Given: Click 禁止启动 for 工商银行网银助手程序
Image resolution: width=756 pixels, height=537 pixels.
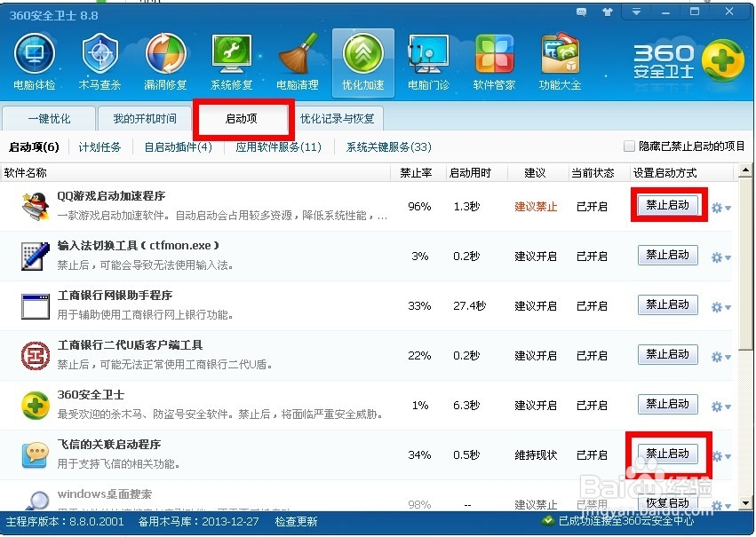Looking at the screenshot, I should [x=668, y=304].
